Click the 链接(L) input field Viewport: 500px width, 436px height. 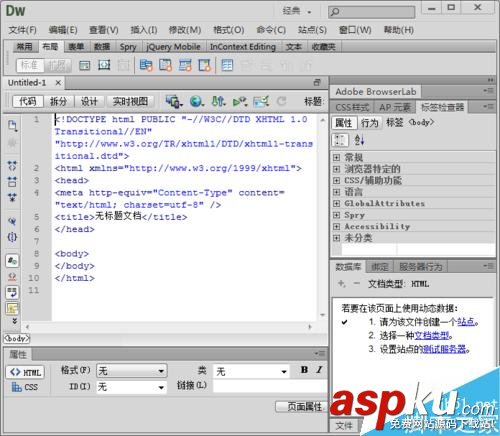tap(270, 387)
